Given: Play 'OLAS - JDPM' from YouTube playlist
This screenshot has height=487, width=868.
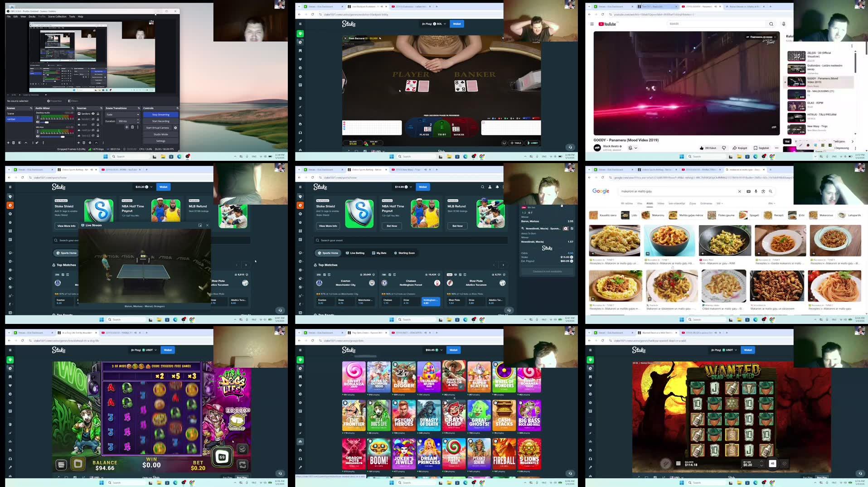Looking at the screenshot, I should click(x=820, y=105).
